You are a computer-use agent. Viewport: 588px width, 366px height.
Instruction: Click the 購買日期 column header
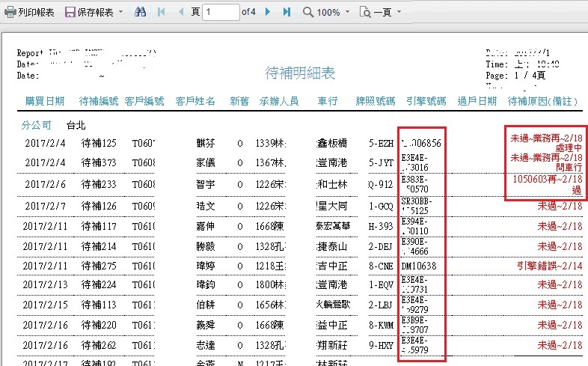pyautogui.click(x=44, y=101)
